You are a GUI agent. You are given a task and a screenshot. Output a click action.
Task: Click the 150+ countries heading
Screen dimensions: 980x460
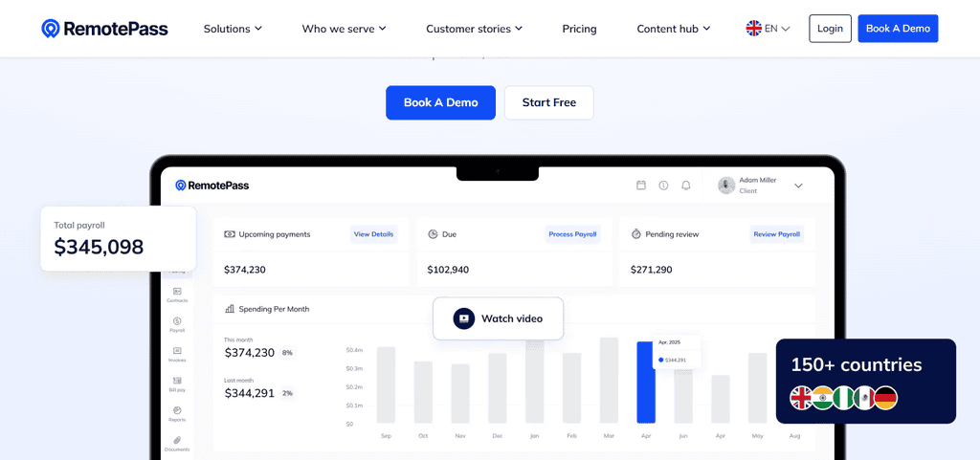(857, 365)
